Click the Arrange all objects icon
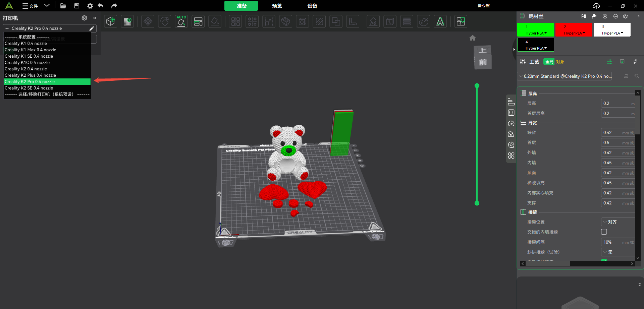 [x=198, y=21]
